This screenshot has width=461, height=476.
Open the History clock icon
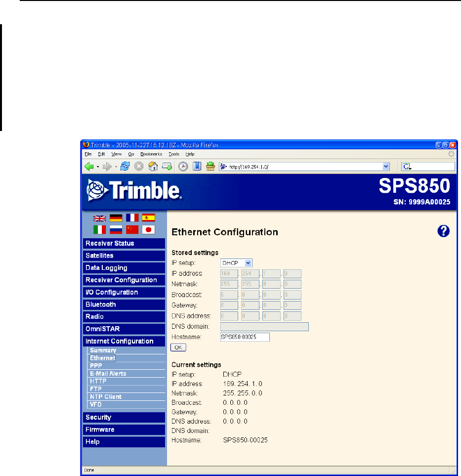[x=183, y=167]
